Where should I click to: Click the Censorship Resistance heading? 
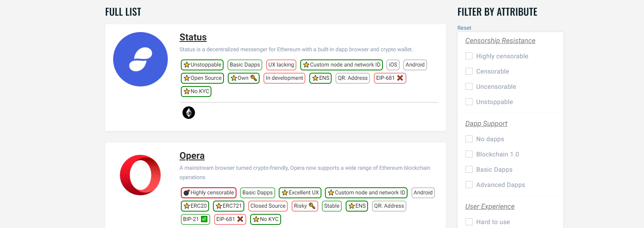tap(500, 41)
